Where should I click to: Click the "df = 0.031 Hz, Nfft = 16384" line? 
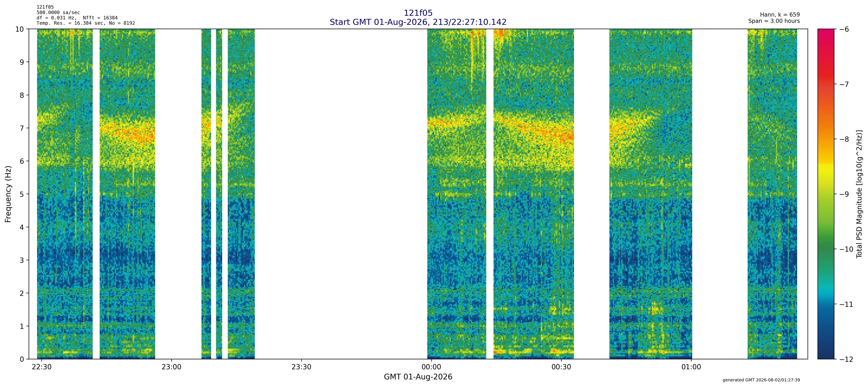coord(77,18)
